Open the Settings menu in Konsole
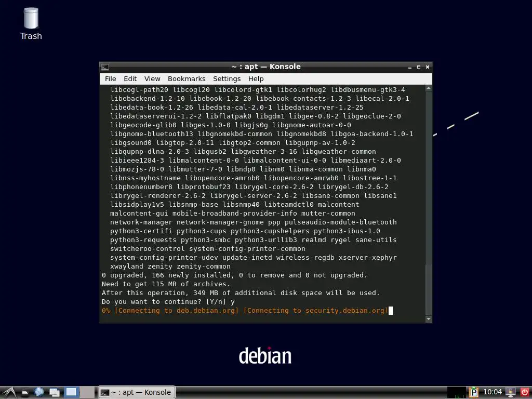 (227, 79)
